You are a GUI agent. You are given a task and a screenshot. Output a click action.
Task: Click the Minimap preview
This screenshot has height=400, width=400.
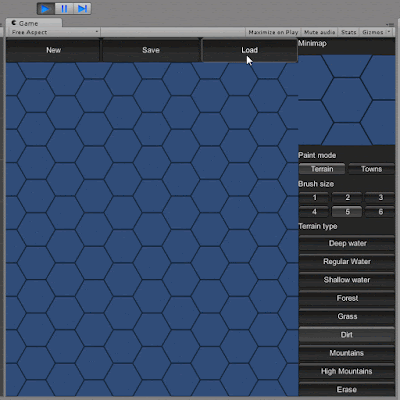pos(346,100)
